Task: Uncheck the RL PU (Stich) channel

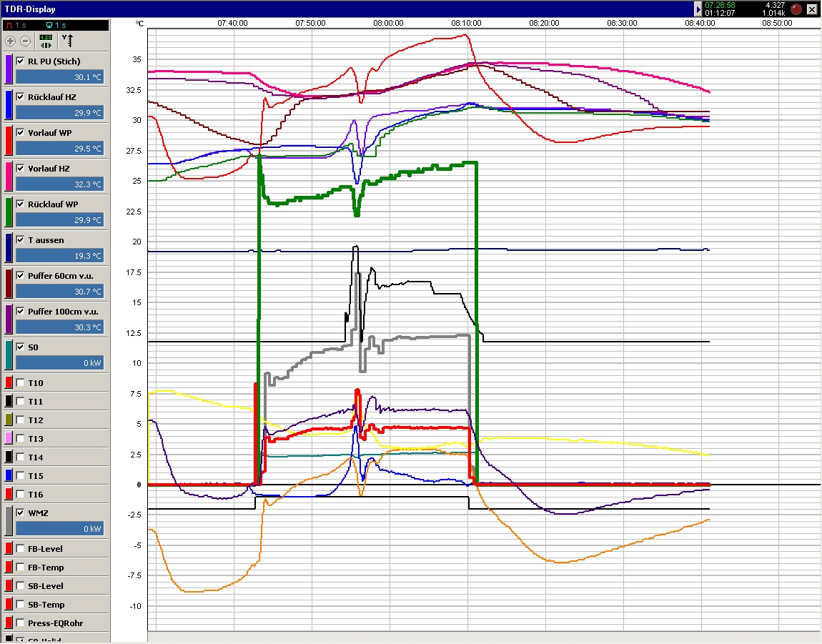Action: pyautogui.click(x=21, y=61)
